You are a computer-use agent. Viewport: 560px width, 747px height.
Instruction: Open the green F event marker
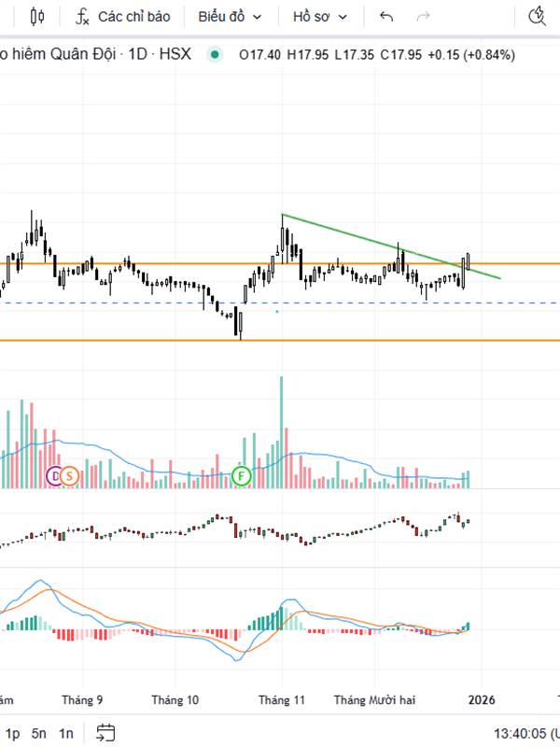click(x=242, y=476)
